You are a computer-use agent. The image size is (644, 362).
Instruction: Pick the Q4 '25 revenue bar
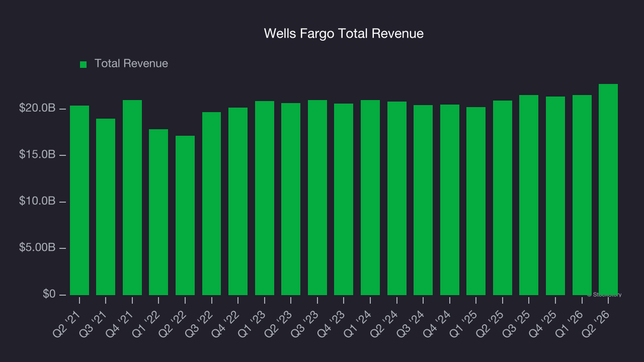(x=555, y=196)
